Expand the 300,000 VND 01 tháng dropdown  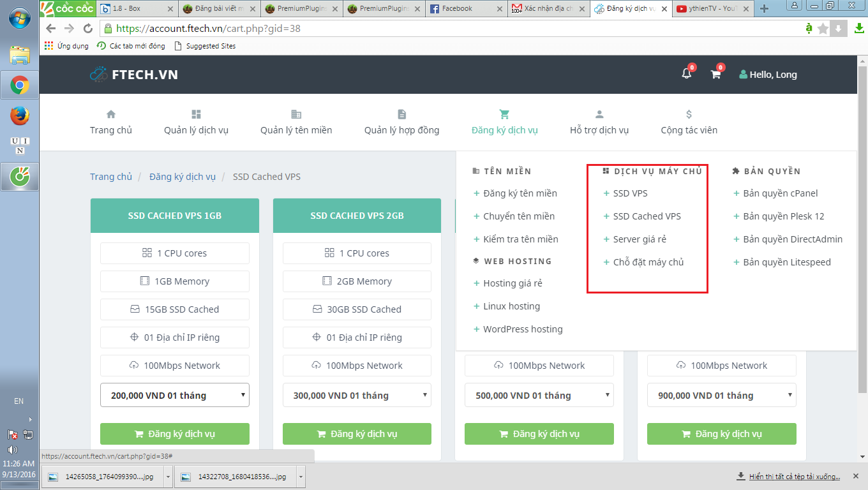click(x=357, y=395)
